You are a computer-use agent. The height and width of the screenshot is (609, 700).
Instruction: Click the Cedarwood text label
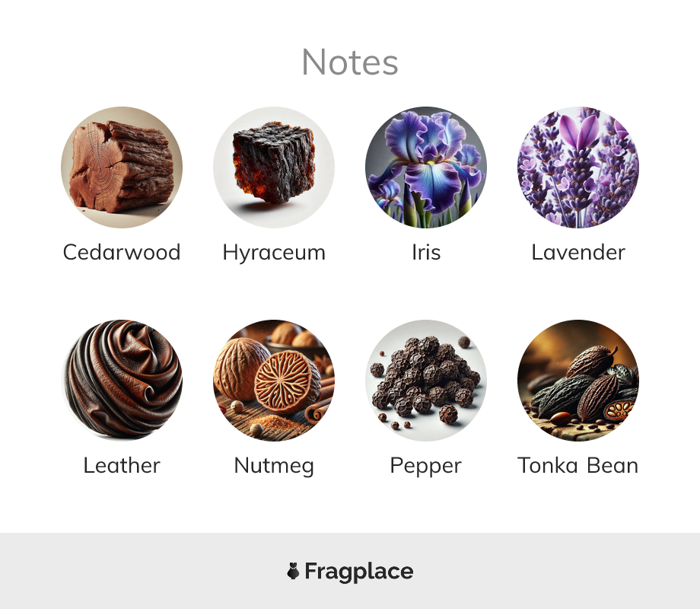(x=122, y=252)
